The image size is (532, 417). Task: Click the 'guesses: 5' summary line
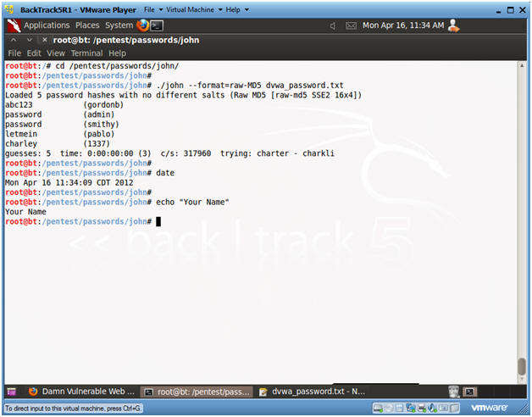click(x=169, y=153)
